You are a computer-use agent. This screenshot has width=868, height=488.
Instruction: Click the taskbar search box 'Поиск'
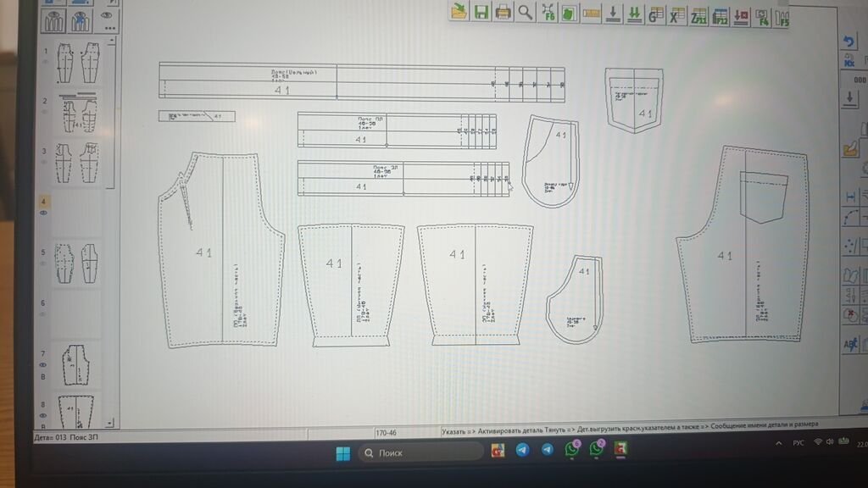tap(420, 453)
